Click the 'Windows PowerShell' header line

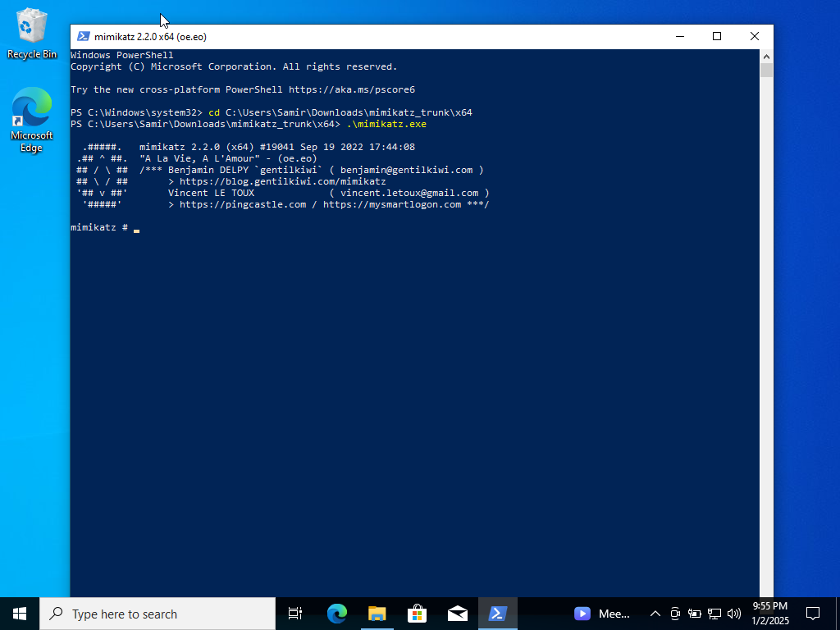coord(122,55)
